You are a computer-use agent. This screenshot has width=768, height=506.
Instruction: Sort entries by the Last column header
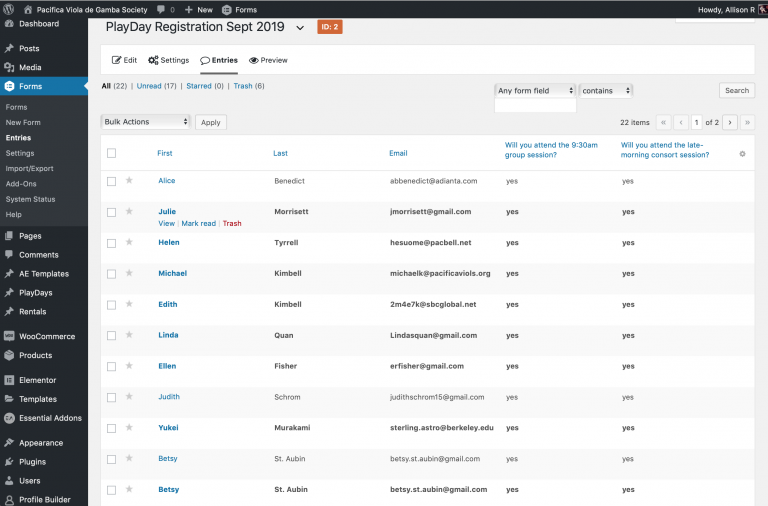[x=280, y=153]
